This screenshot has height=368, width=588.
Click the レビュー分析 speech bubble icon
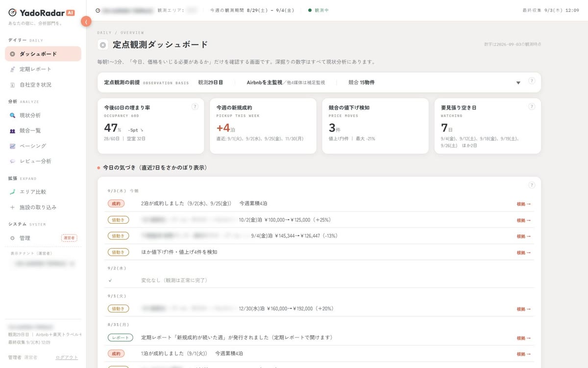click(x=13, y=161)
